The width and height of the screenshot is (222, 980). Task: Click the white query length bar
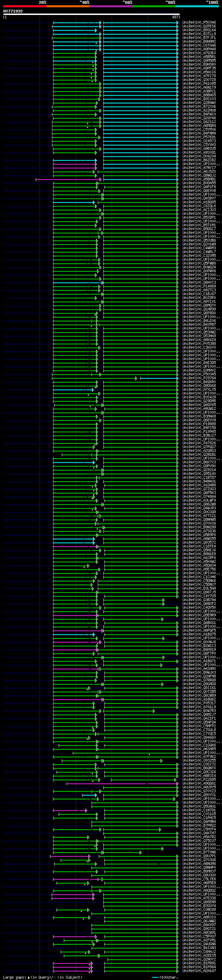tap(92, 15)
